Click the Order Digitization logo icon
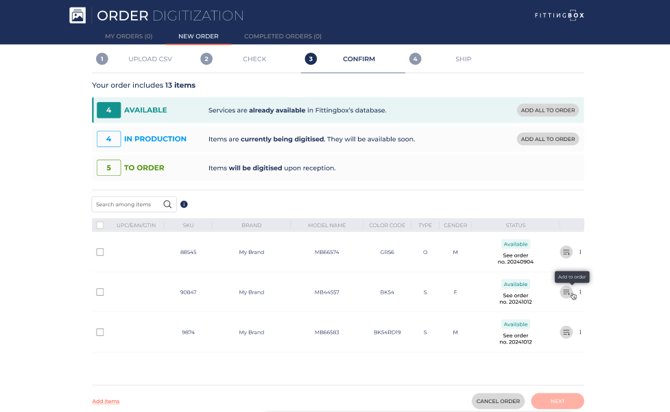The width and height of the screenshot is (670, 412). [x=77, y=15]
